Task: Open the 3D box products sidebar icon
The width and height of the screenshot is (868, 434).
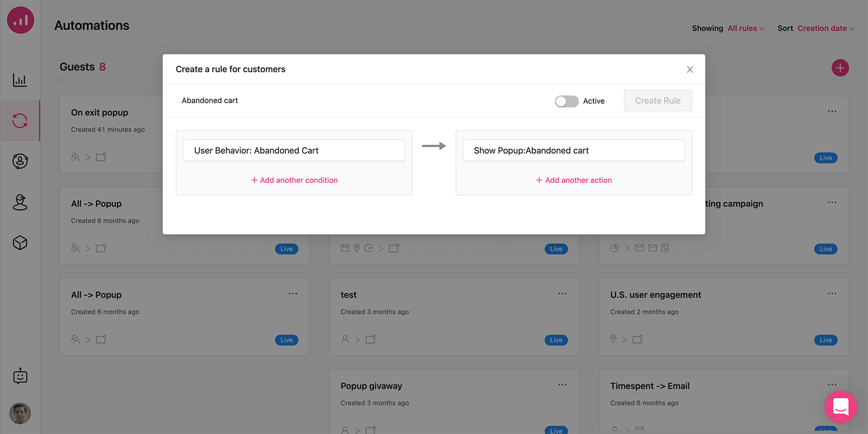Action: click(20, 242)
